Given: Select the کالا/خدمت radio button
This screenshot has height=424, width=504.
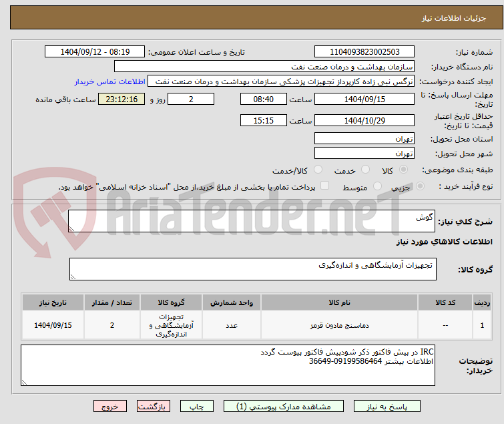Looking at the screenshot, I should [318, 170].
